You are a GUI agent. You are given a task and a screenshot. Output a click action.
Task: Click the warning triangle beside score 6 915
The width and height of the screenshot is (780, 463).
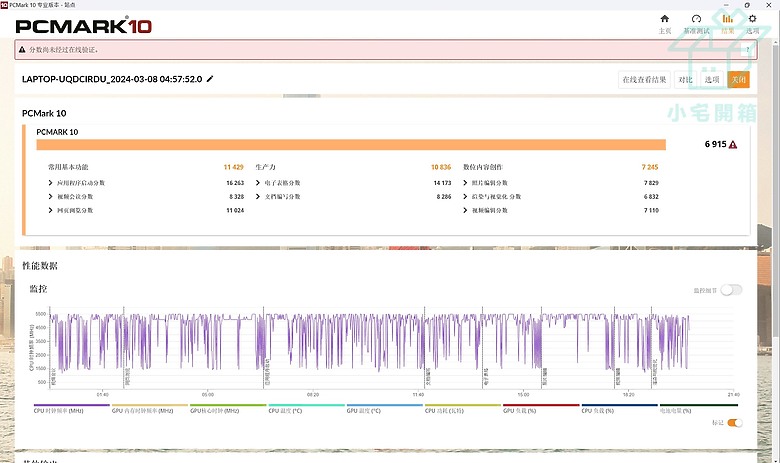click(x=733, y=145)
